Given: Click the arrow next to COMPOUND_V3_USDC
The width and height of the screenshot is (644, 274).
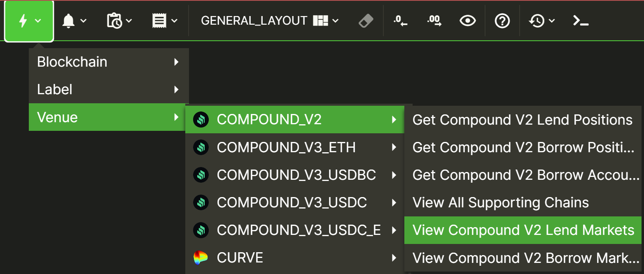Looking at the screenshot, I should tap(394, 202).
